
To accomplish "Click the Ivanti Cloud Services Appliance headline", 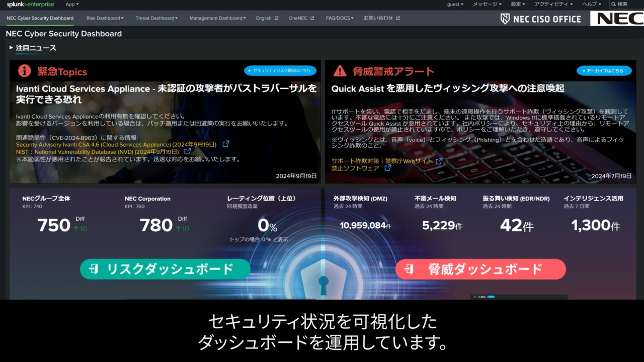I will point(167,94).
